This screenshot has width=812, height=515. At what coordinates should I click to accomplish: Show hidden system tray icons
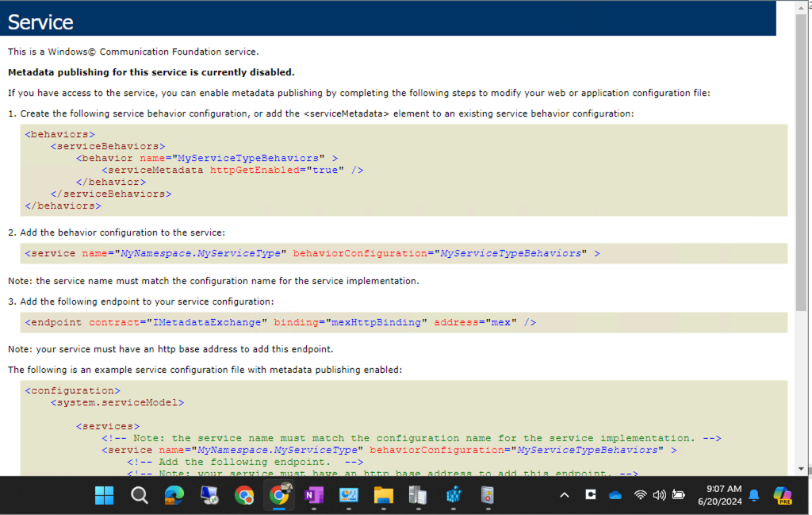(565, 495)
